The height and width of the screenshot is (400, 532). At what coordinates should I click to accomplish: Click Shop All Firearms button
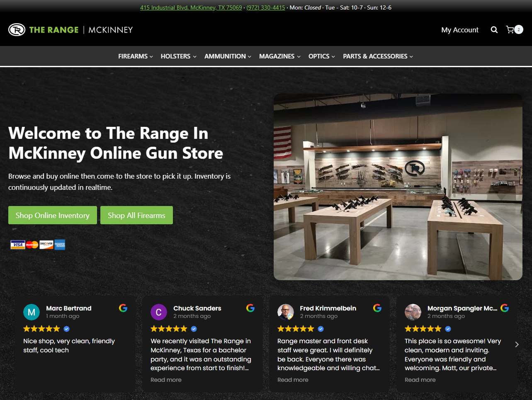[x=136, y=215]
